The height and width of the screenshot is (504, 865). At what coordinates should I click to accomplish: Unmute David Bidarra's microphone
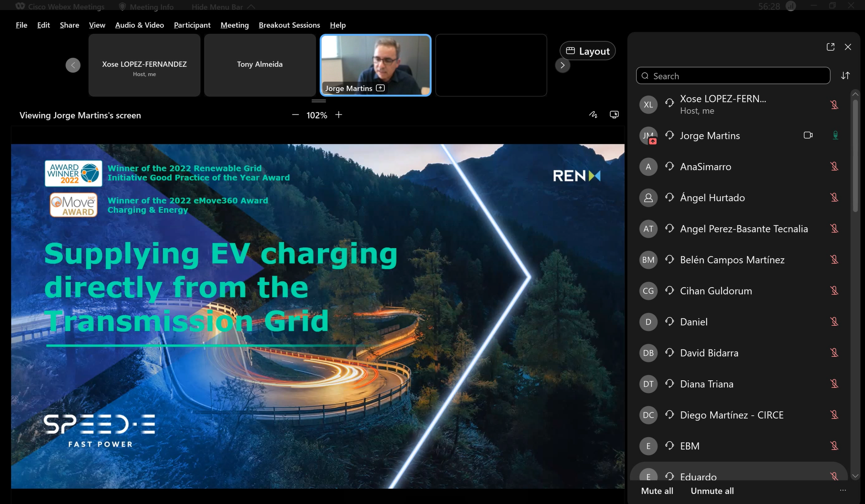[x=834, y=353]
